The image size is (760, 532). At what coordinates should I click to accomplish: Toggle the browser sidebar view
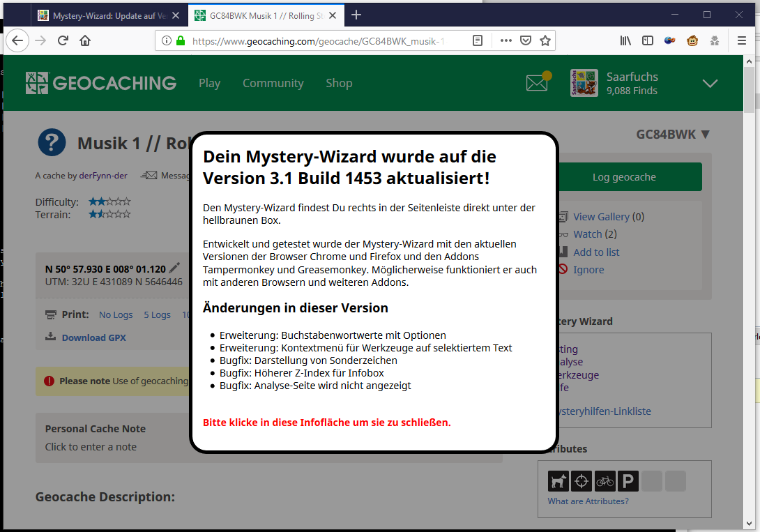tap(648, 40)
